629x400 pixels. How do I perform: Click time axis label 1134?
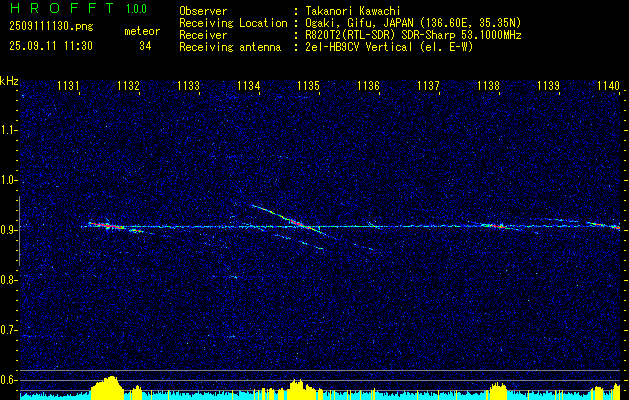coord(248,85)
